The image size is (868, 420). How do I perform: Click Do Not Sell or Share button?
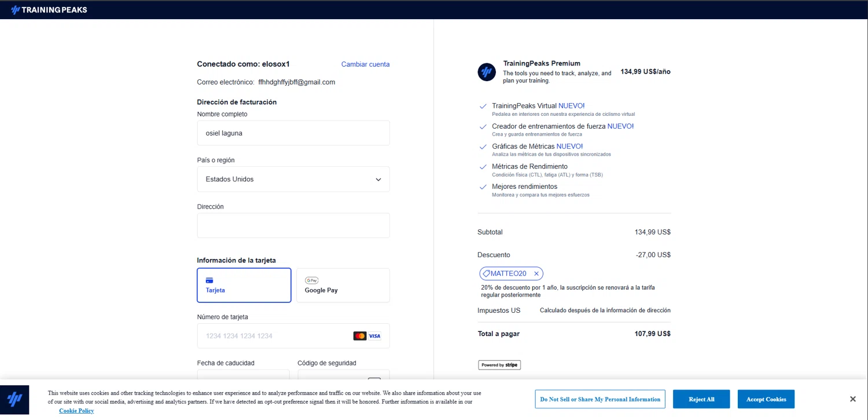pyautogui.click(x=600, y=399)
